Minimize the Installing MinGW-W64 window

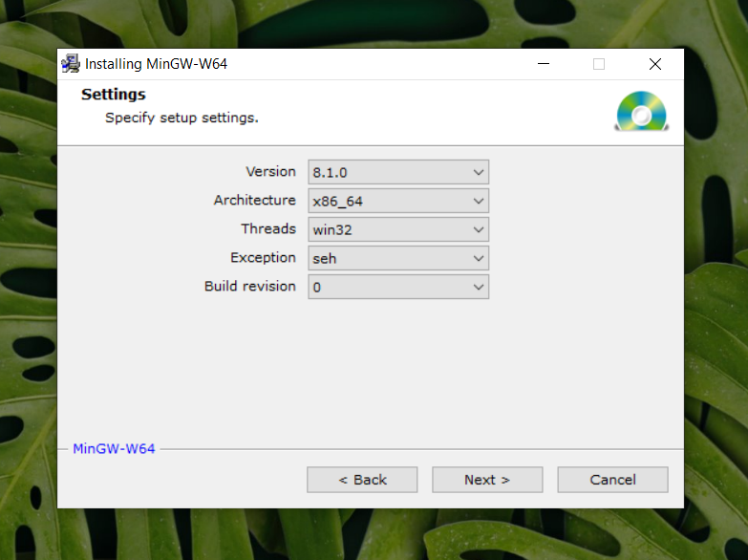click(x=544, y=63)
